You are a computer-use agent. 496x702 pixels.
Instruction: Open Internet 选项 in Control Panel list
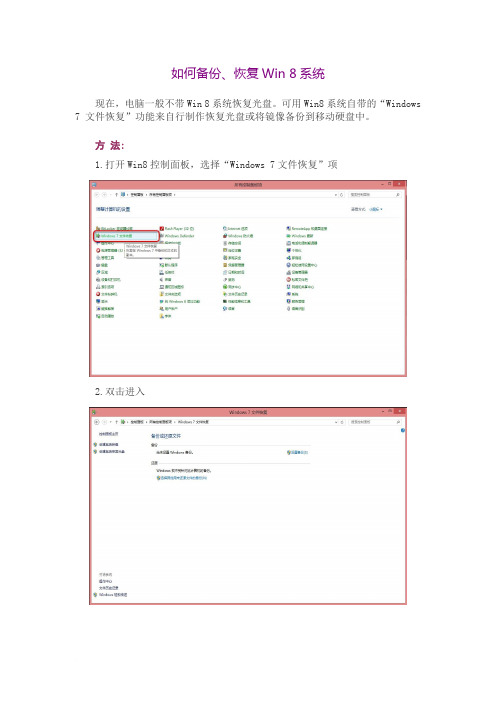click(x=235, y=228)
